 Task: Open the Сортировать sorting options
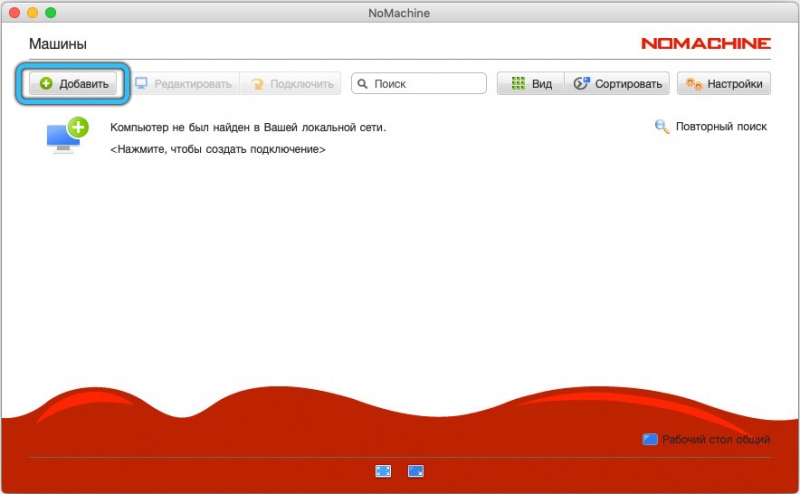(x=617, y=84)
